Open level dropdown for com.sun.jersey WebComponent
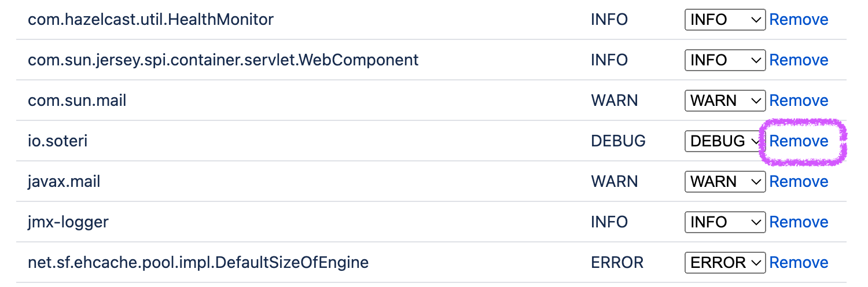The width and height of the screenshot is (868, 287). tap(724, 60)
